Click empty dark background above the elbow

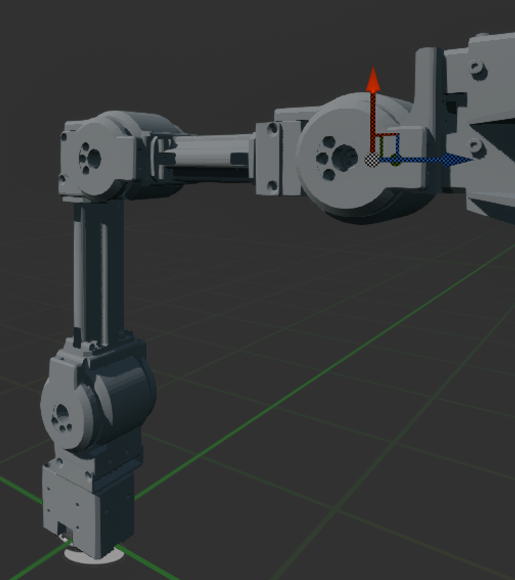pos(185,55)
